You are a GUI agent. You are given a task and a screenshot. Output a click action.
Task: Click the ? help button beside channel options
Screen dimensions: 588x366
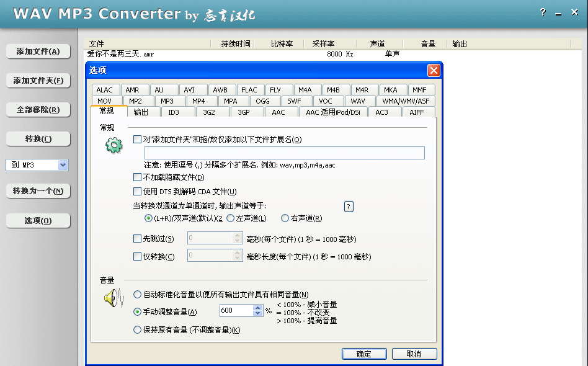[349, 207]
